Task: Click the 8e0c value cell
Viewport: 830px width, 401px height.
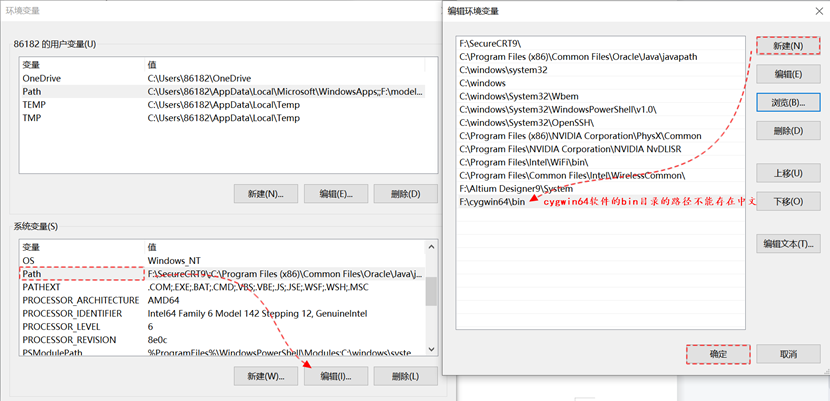Action: pos(157,340)
